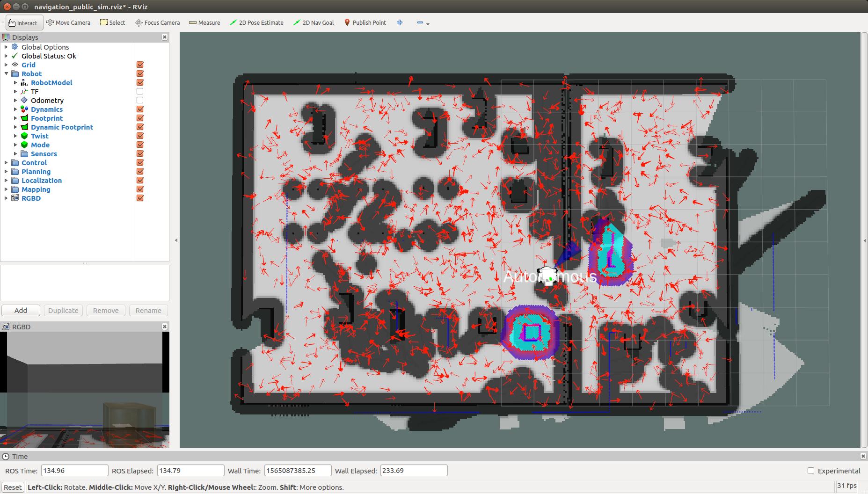Click the Wall Elapsed field
The image size is (868, 494).
click(414, 471)
